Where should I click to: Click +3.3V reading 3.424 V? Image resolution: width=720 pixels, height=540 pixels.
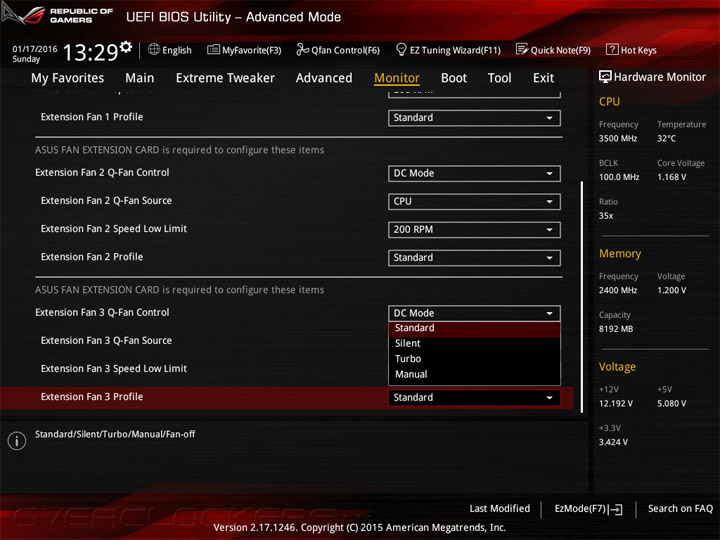pos(613,442)
